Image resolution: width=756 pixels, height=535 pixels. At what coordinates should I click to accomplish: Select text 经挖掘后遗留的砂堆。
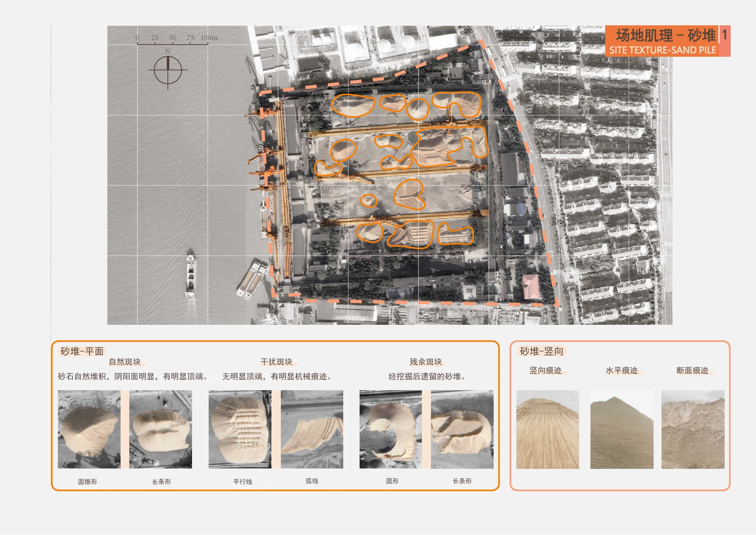click(427, 377)
